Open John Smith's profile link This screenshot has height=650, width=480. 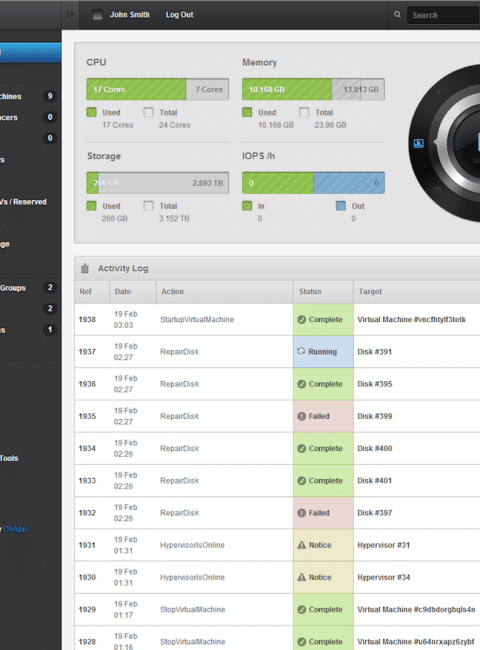tap(129, 15)
